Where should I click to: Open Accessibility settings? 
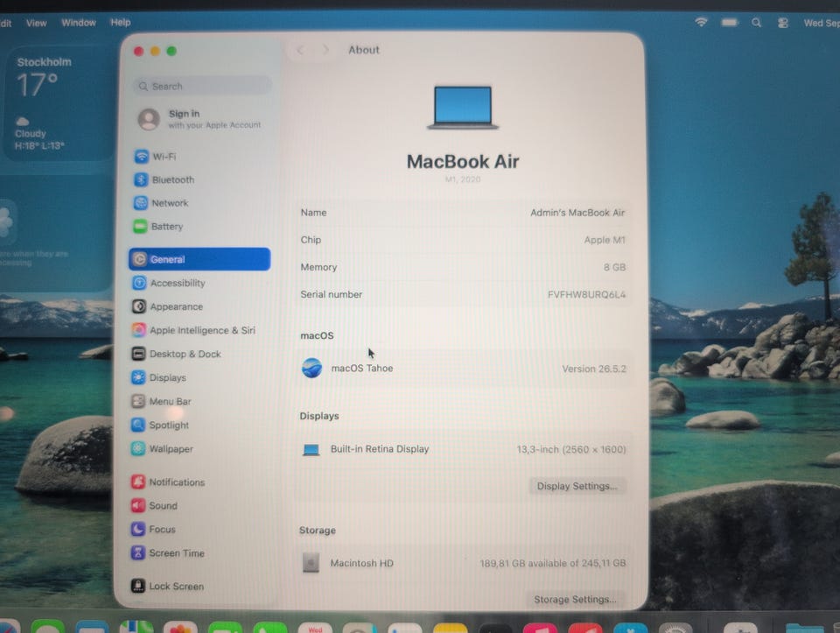[199, 283]
